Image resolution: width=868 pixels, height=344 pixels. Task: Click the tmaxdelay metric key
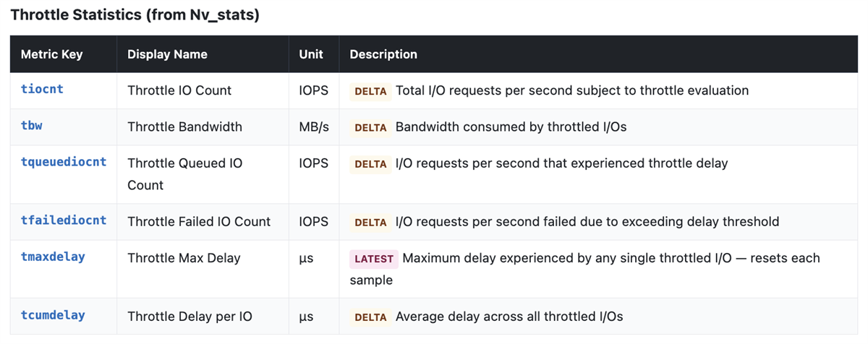[x=53, y=256]
